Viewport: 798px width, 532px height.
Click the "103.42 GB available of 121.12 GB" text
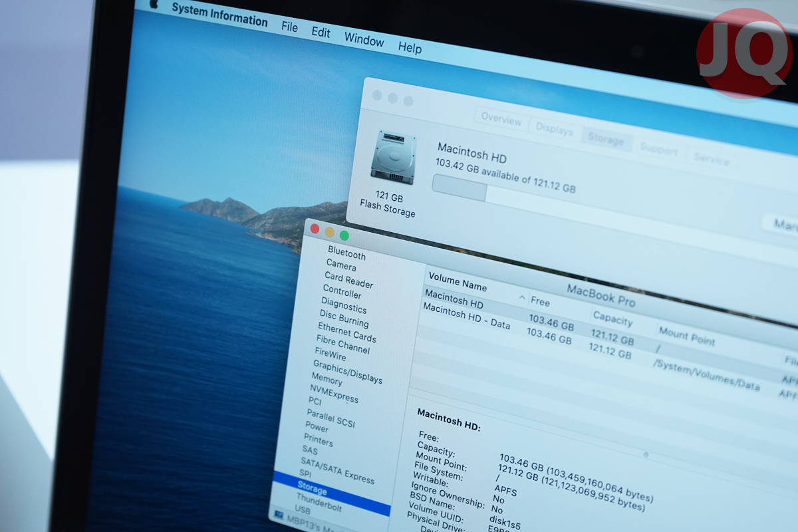click(505, 178)
